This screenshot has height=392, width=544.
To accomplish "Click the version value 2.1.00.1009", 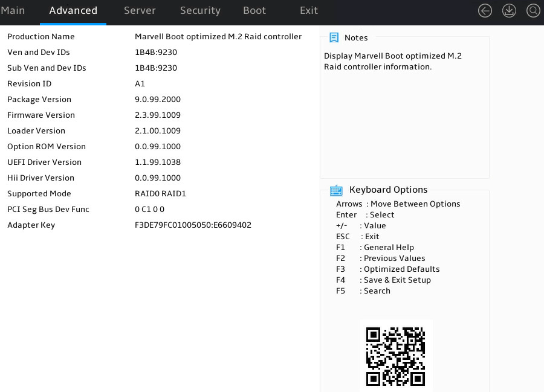I will tap(158, 130).
